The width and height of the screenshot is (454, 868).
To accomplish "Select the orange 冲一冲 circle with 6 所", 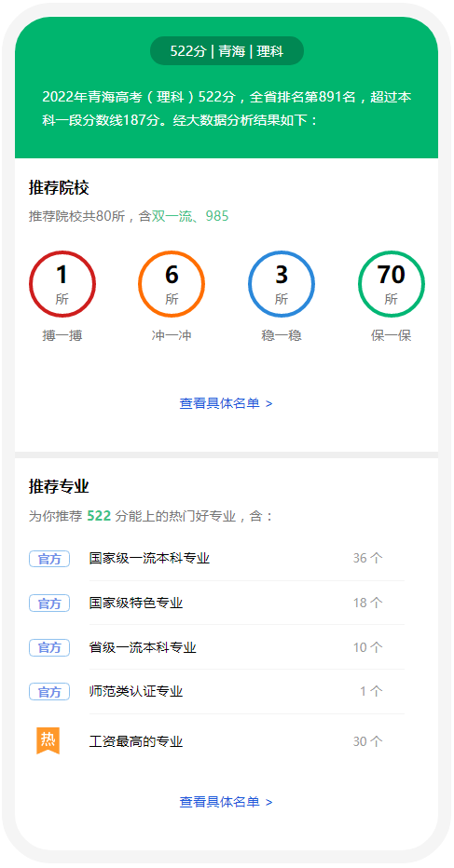I will click(x=172, y=284).
